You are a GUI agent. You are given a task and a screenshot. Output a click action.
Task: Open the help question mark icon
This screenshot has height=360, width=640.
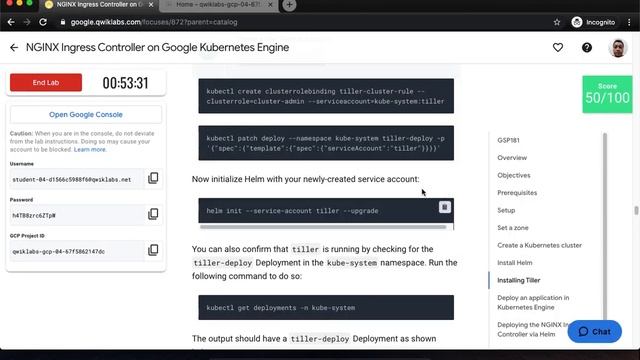pos(587,47)
